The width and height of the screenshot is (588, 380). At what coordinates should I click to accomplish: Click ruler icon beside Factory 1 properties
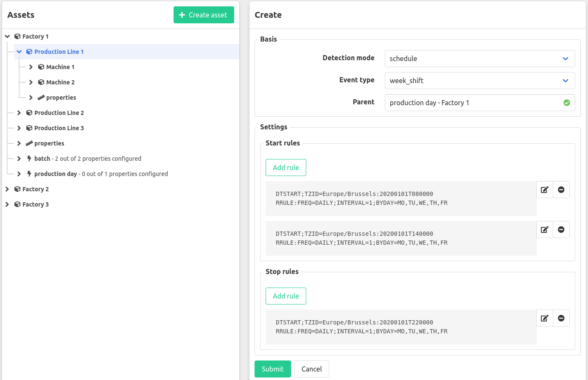pos(29,143)
